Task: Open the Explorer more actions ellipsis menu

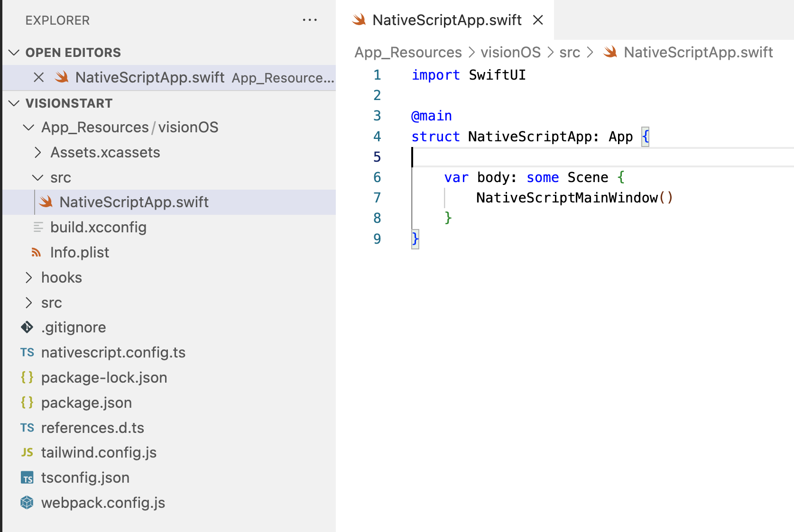Action: click(x=310, y=20)
